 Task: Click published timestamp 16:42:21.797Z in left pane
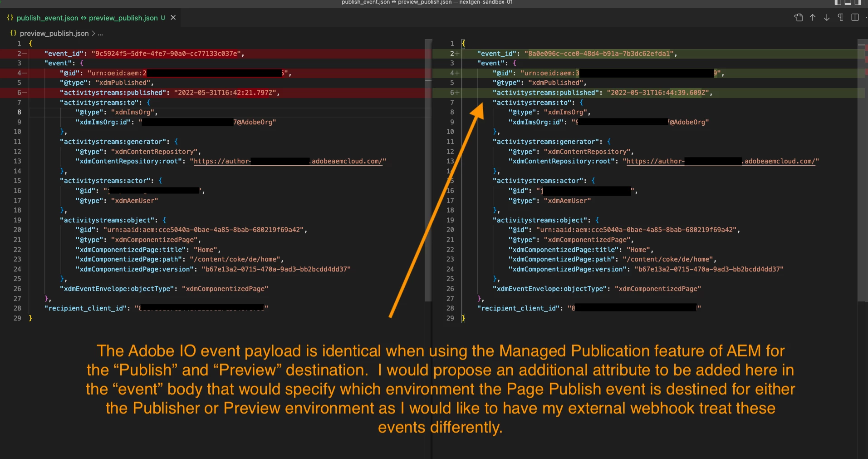pyautogui.click(x=225, y=93)
